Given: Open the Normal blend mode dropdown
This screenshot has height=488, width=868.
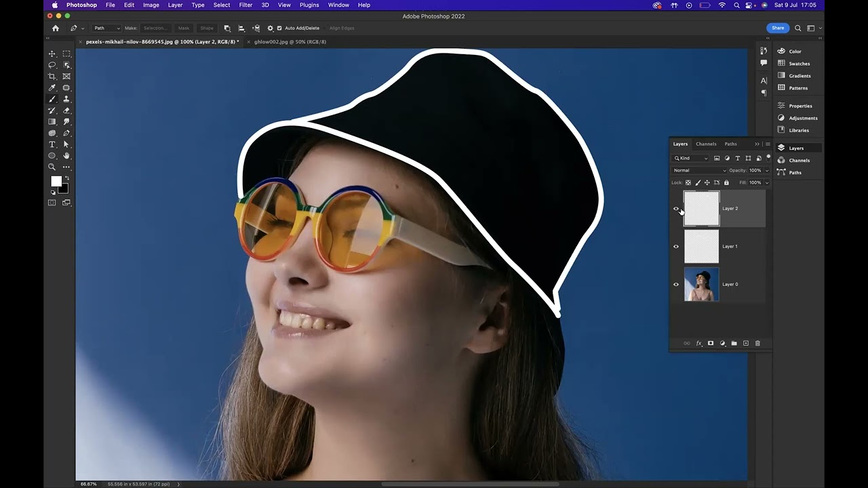Looking at the screenshot, I should tap(699, 170).
